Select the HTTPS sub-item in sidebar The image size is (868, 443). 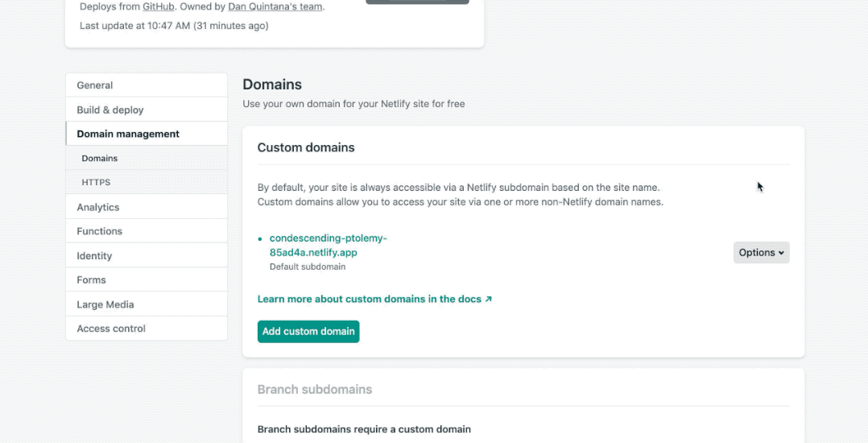[147, 182]
